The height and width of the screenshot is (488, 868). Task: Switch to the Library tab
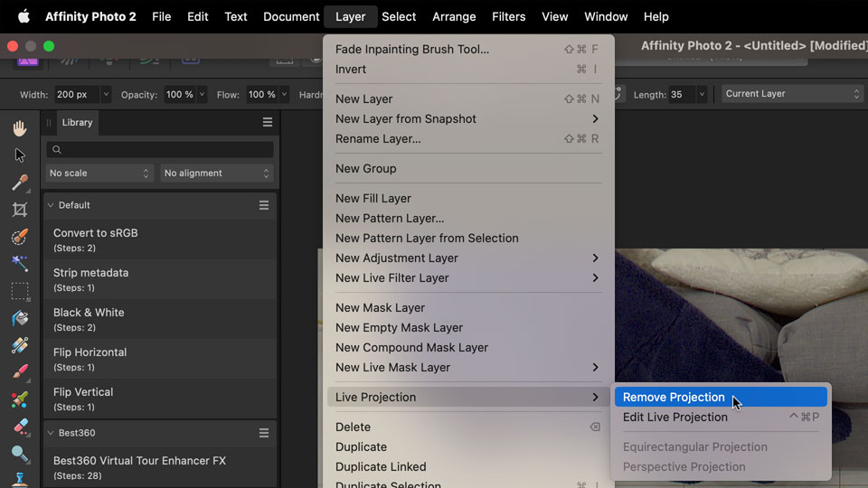click(x=77, y=122)
